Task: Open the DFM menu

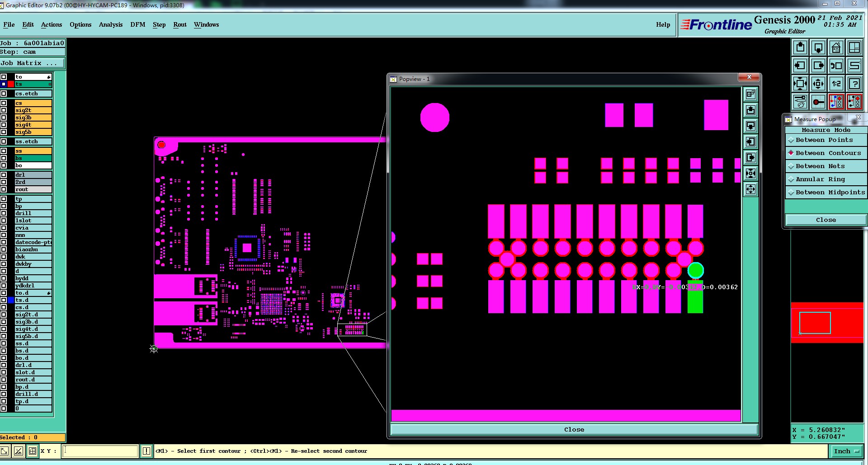Action: point(138,25)
